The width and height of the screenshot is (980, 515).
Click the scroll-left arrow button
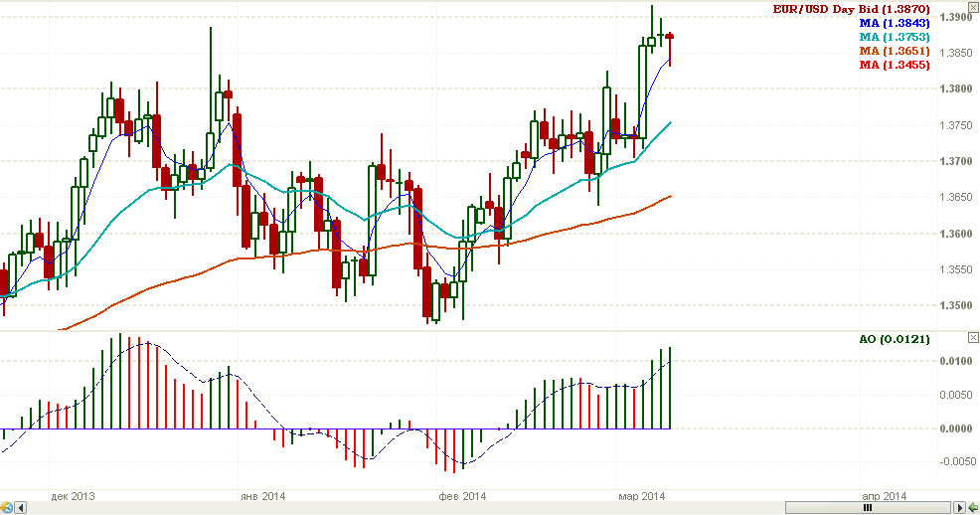(x=21, y=507)
